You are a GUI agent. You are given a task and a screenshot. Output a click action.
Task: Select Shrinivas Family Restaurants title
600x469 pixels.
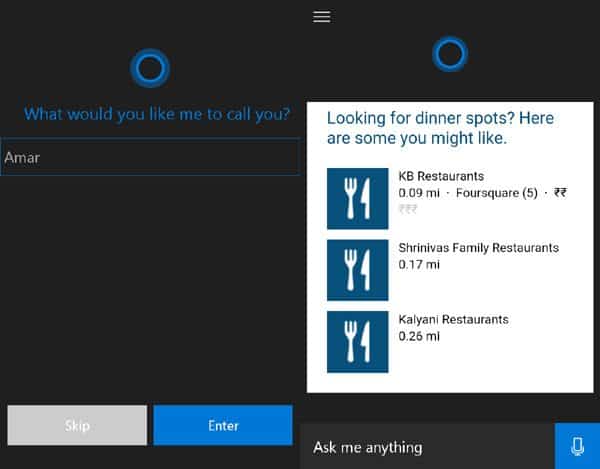[479, 248]
